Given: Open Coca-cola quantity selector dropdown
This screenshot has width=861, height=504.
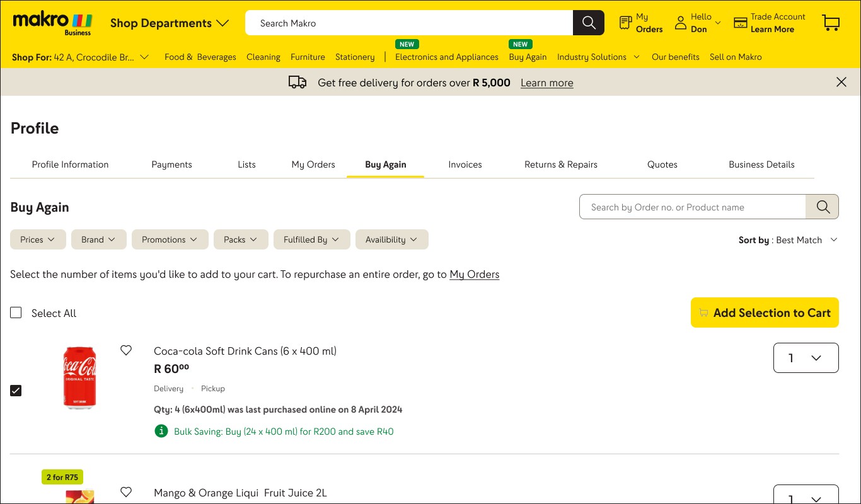Looking at the screenshot, I should point(806,358).
